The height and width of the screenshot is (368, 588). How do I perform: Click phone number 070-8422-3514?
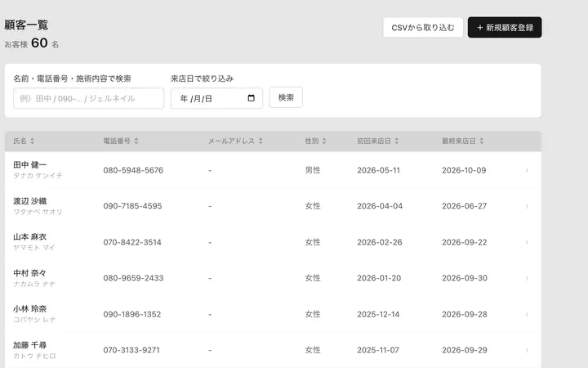click(132, 242)
